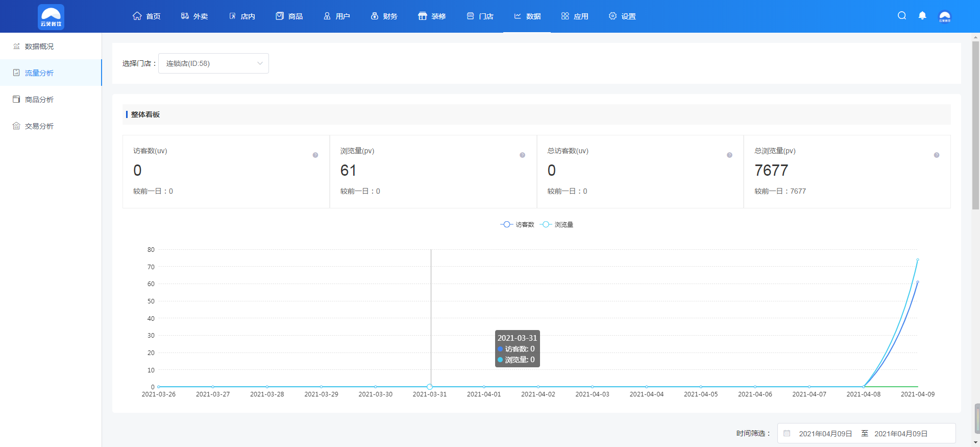
Task: Open the notifications bell
Action: (922, 16)
